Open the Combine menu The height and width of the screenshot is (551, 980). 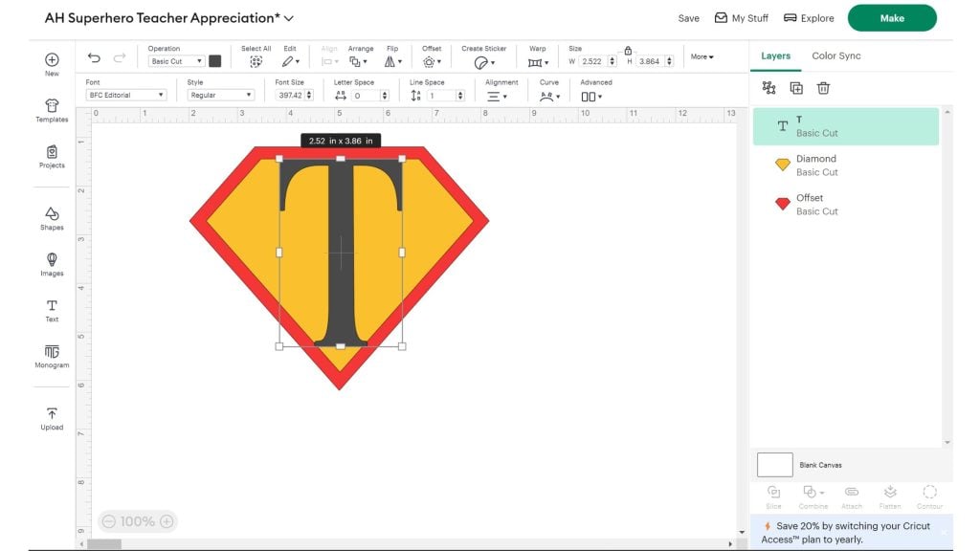tap(813, 497)
